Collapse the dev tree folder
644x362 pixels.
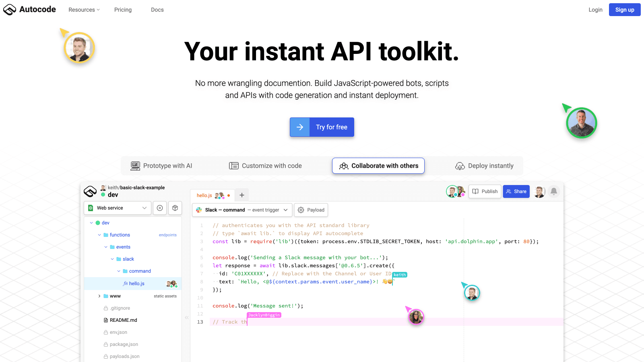pyautogui.click(x=91, y=223)
